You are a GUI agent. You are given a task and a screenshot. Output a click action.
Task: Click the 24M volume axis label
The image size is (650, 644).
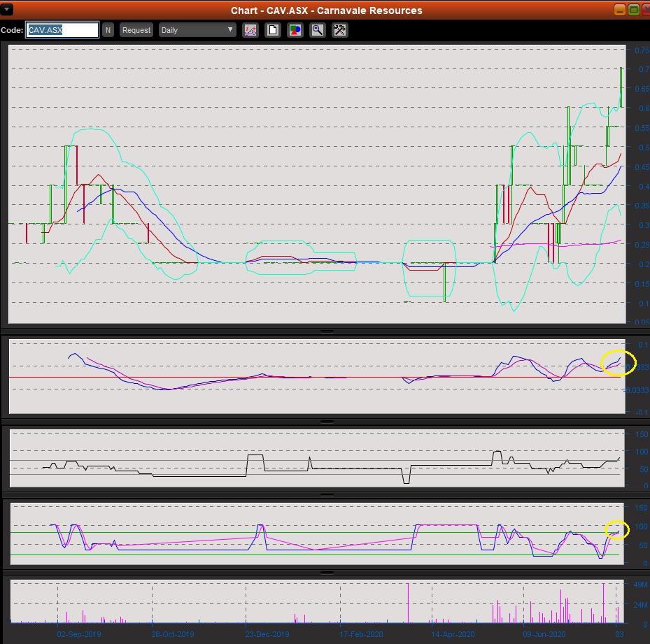(640, 605)
